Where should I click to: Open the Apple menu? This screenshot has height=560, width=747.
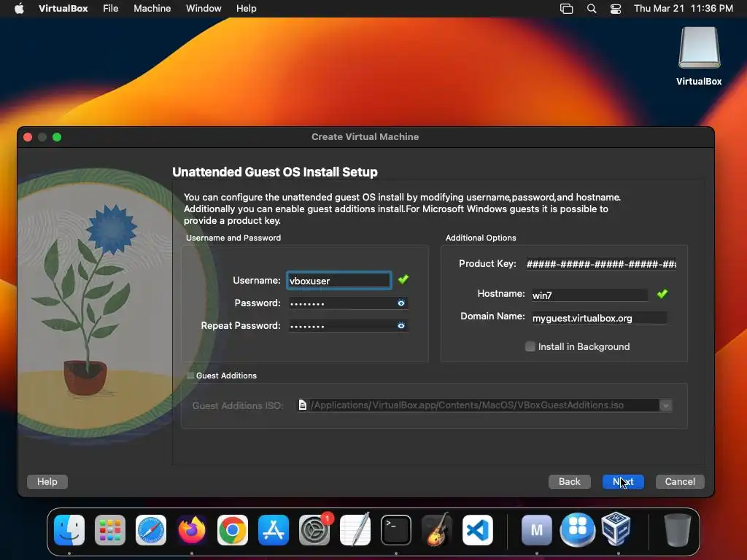(x=19, y=9)
